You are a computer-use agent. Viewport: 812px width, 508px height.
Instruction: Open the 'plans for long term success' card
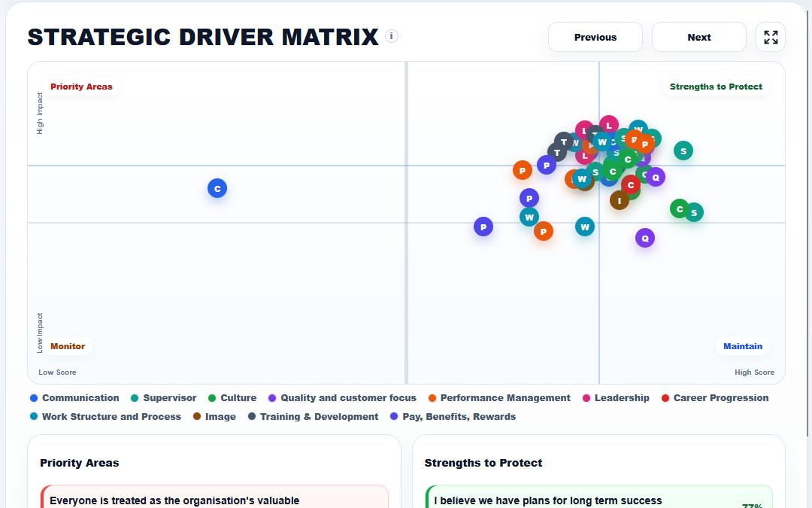(598, 497)
